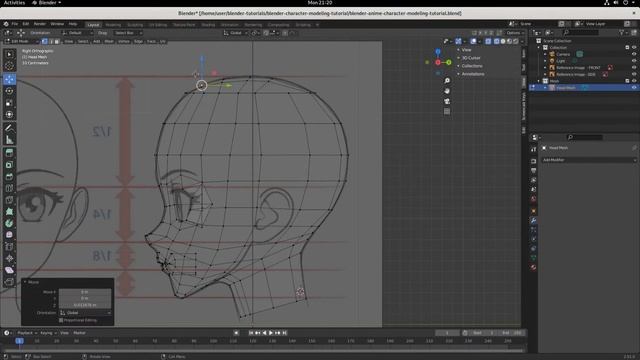Open the Global transform orientation dropdown in header
Viewport: 640px width, 360px height.
pos(236,33)
